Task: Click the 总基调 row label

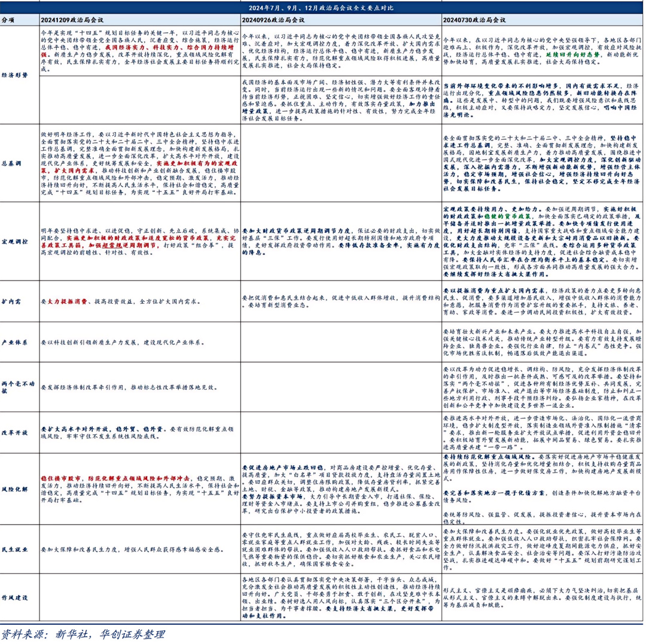Action: tap(11, 163)
